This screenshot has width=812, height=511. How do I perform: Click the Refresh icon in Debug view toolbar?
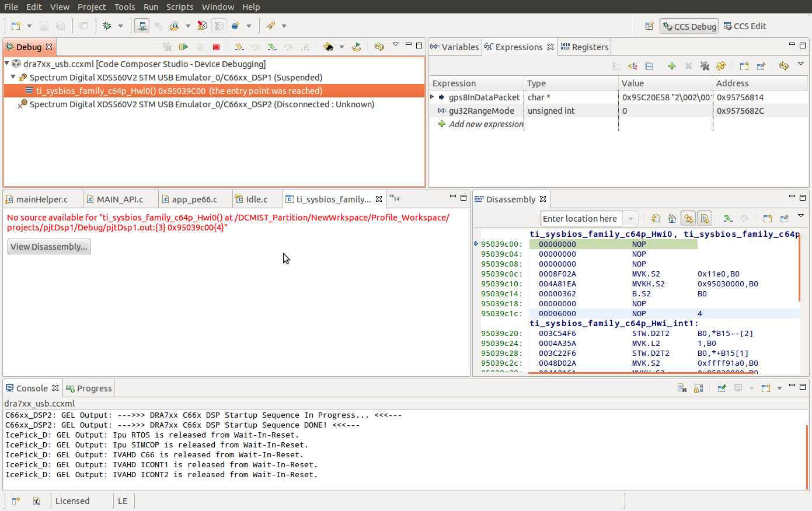pyautogui.click(x=379, y=47)
